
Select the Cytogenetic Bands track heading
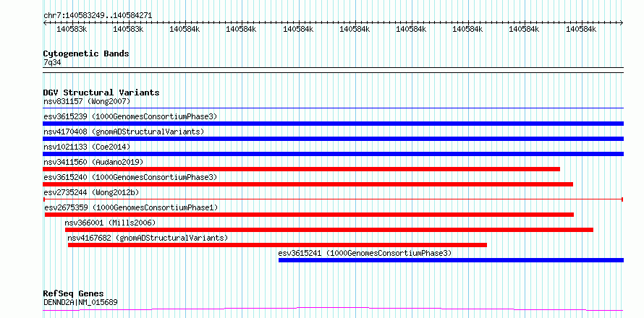click(x=86, y=53)
